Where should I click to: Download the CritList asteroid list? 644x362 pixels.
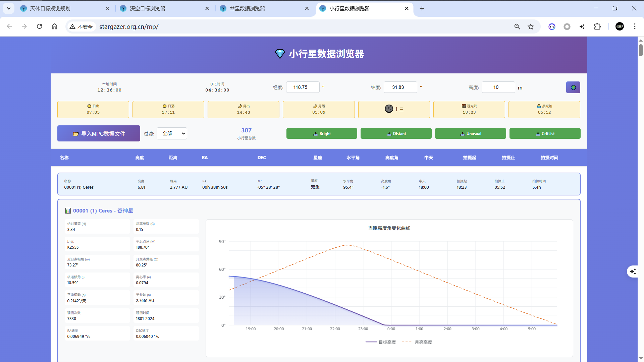point(545,133)
